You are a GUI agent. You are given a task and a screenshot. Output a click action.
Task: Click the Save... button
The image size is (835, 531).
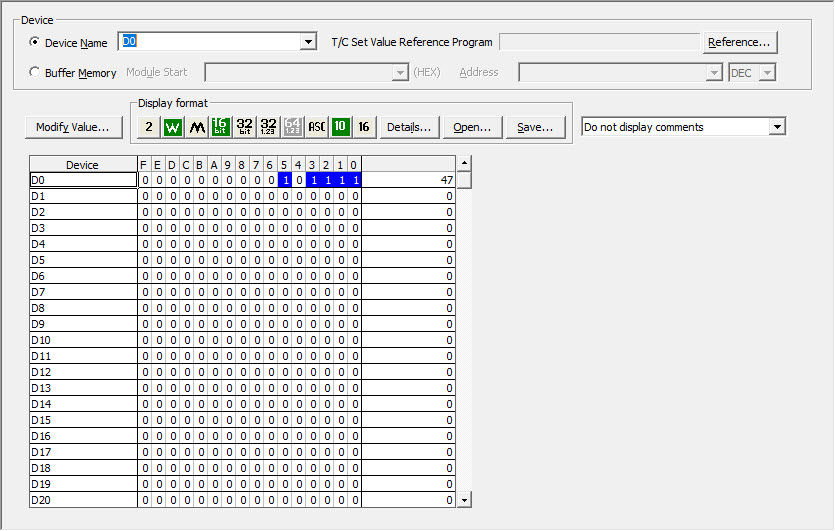coord(535,127)
